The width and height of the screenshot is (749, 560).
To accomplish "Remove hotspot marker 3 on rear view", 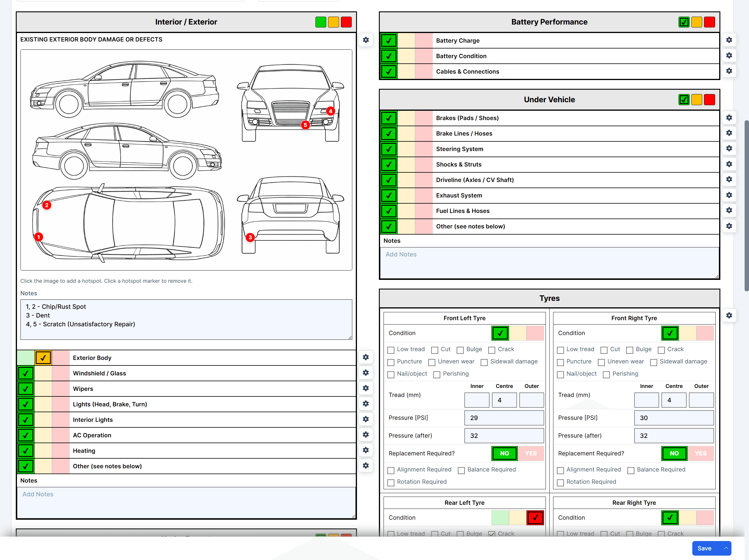I will tap(250, 237).
